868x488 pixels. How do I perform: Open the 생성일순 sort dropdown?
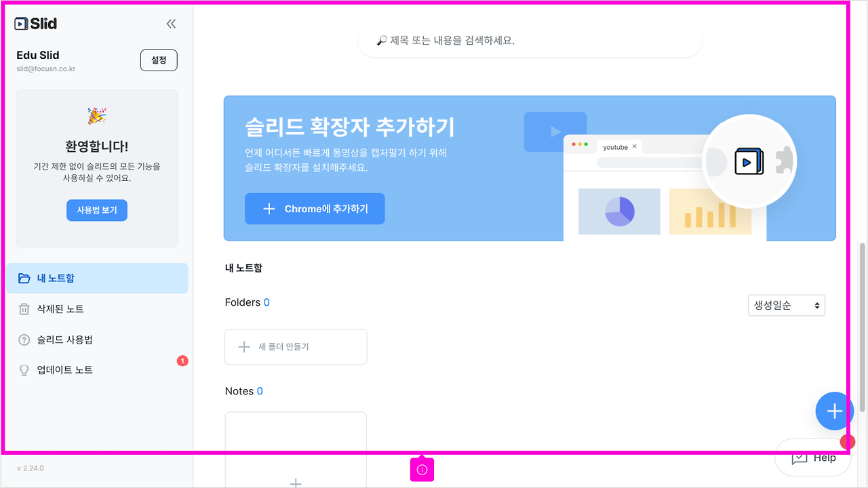(x=786, y=305)
